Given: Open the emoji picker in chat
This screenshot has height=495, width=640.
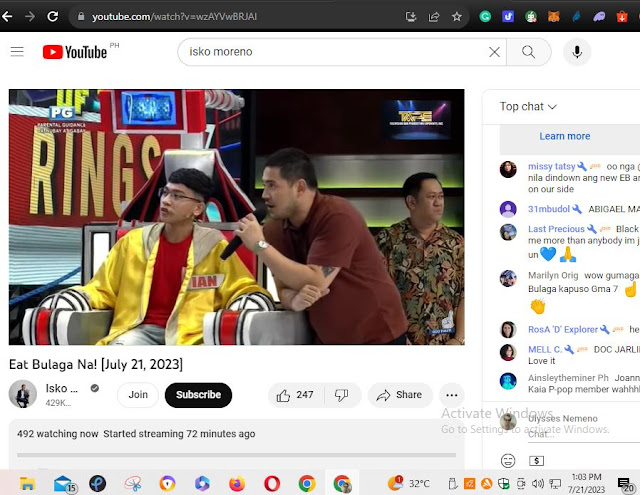Looking at the screenshot, I should click(508, 461).
